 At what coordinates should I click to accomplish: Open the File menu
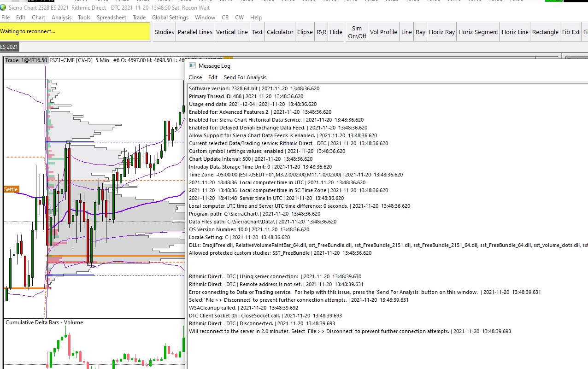coord(6,18)
